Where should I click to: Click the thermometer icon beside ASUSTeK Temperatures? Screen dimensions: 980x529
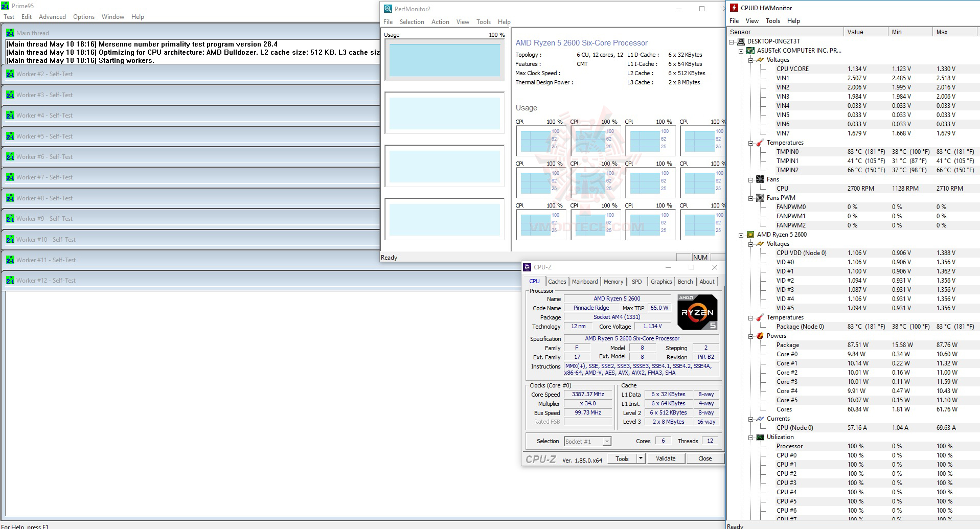point(760,143)
